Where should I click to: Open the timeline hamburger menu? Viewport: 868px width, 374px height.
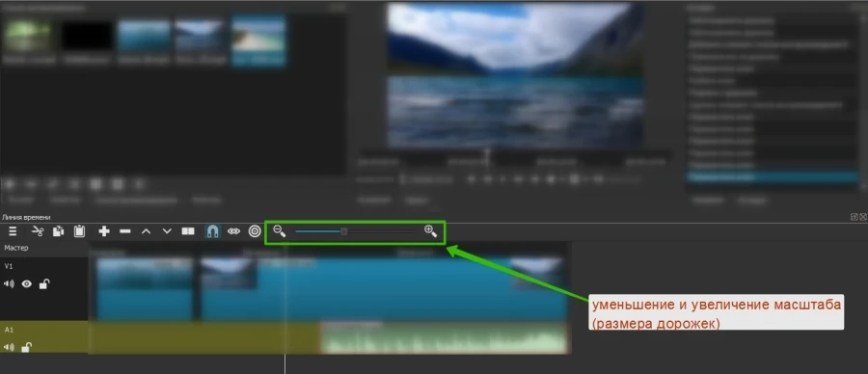[x=13, y=231]
